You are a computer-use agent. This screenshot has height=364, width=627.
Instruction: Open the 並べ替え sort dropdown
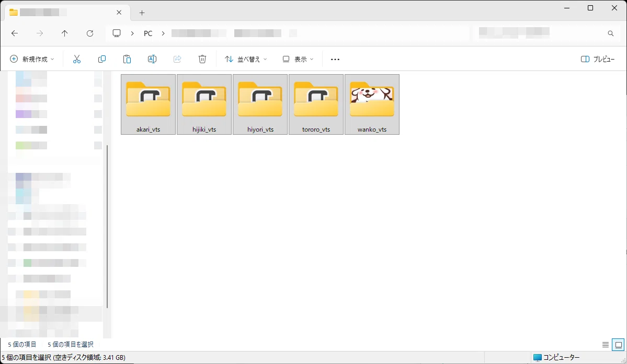tap(246, 59)
